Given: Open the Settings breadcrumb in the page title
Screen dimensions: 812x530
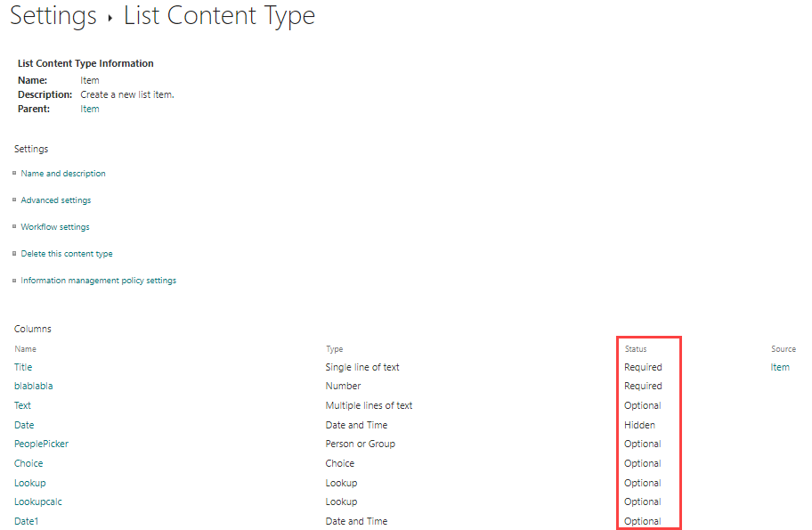Looking at the screenshot, I should point(53,15).
